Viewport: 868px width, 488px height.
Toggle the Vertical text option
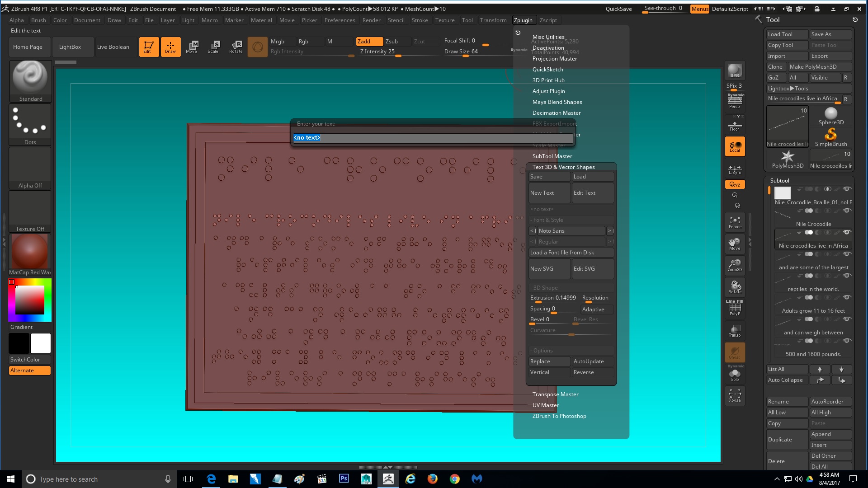(x=549, y=372)
